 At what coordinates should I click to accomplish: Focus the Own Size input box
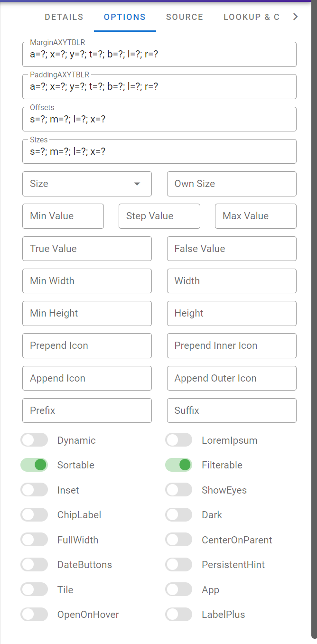pos(232,184)
